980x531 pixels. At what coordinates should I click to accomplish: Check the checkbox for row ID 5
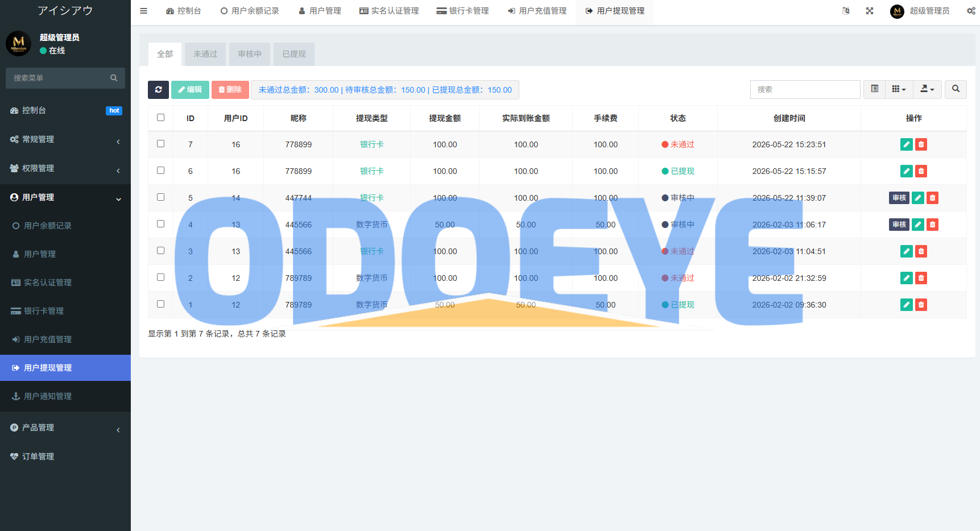click(160, 197)
